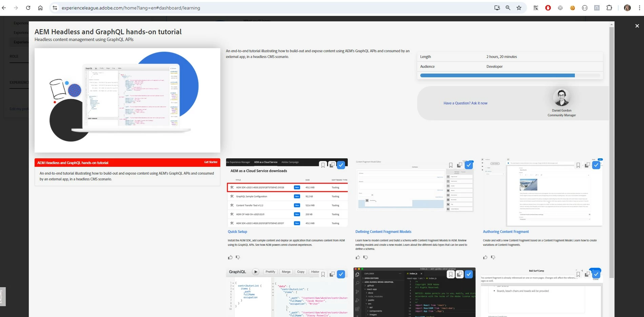Screen dimensions: 644x317
Task: Open the Extensions puzzle menu
Action: (x=609, y=8)
